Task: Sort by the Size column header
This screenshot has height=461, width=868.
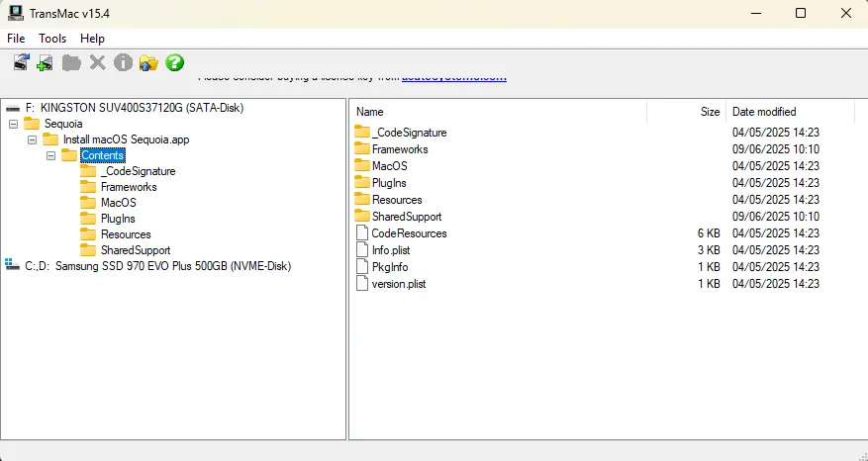Action: click(687, 112)
